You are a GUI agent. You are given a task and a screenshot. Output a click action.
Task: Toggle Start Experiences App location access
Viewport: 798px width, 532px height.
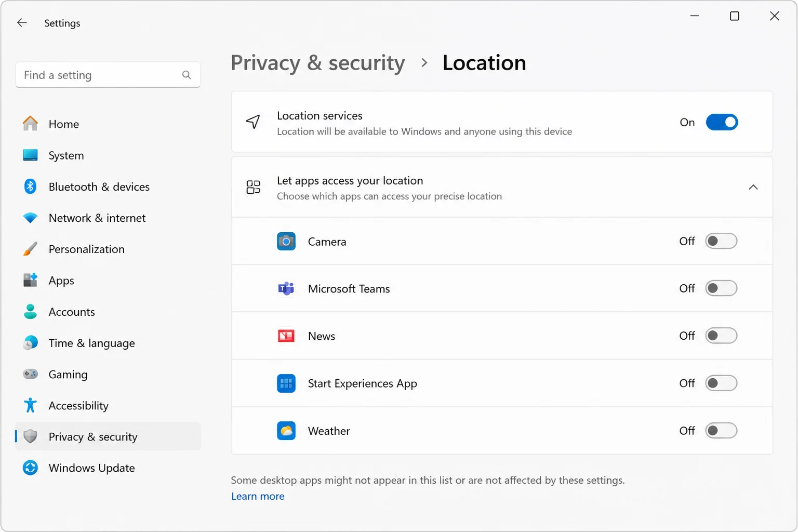point(721,383)
